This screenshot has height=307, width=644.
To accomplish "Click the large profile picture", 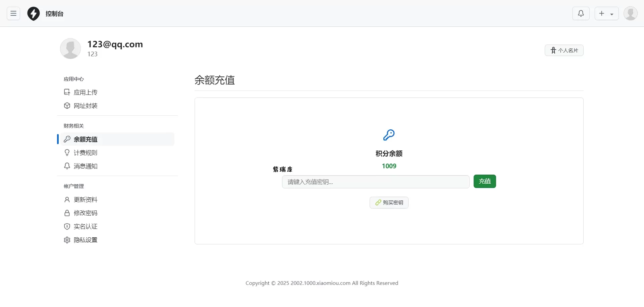I will [x=70, y=49].
